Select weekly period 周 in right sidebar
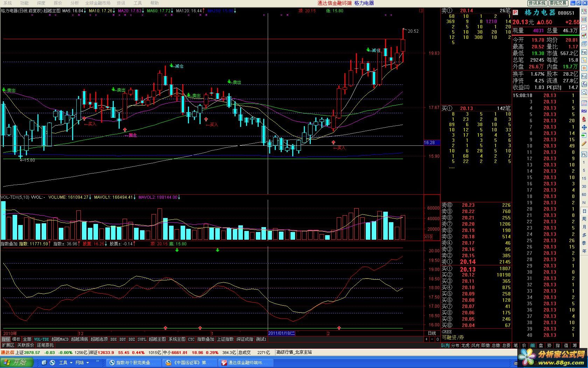This screenshot has height=368, width=588. (584, 219)
